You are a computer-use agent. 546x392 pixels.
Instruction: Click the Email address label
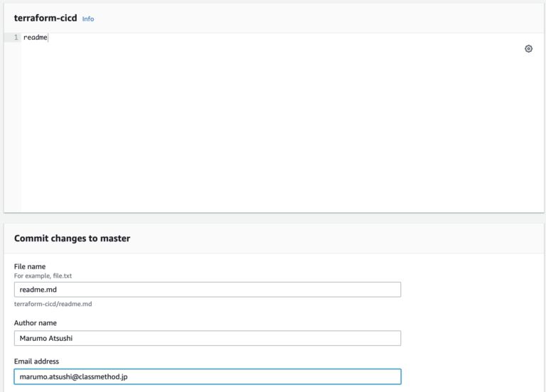[36, 361]
